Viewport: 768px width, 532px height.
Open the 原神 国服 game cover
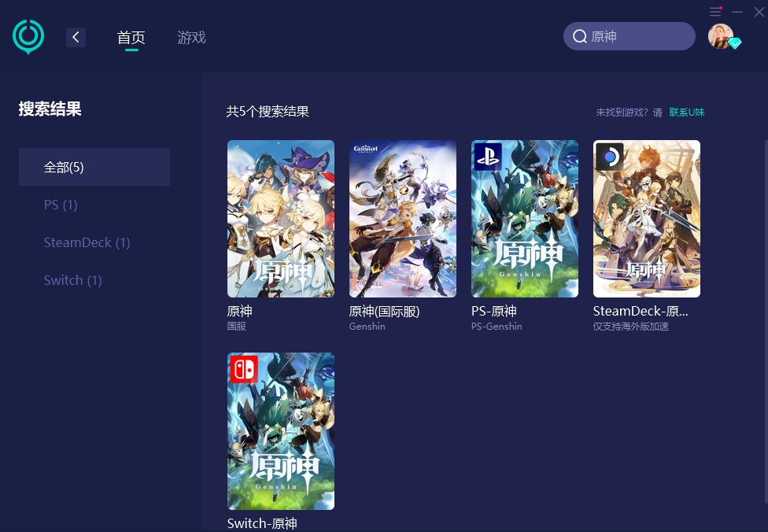[x=281, y=219]
